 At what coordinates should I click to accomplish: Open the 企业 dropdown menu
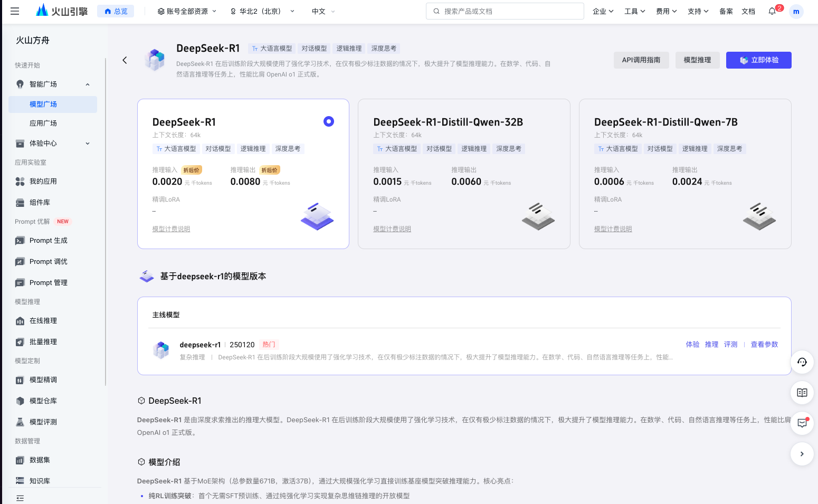click(603, 11)
